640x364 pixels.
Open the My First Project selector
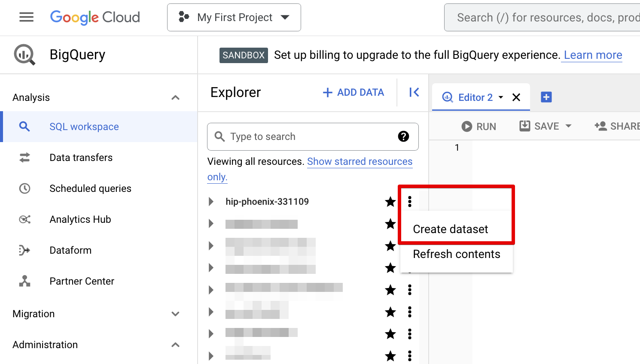(x=234, y=17)
